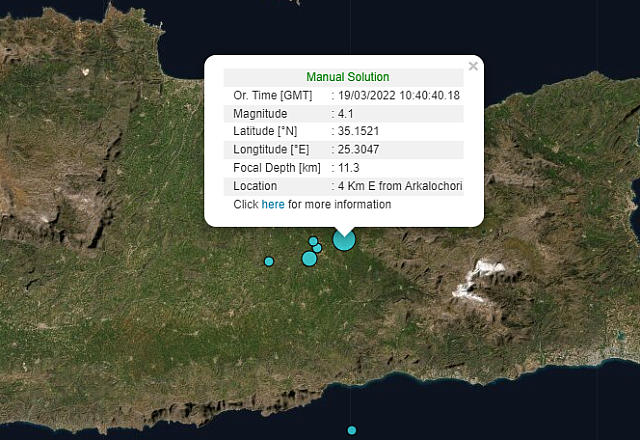This screenshot has height=440, width=640.
Task: Click the 'Location' row label
Action: (255, 186)
